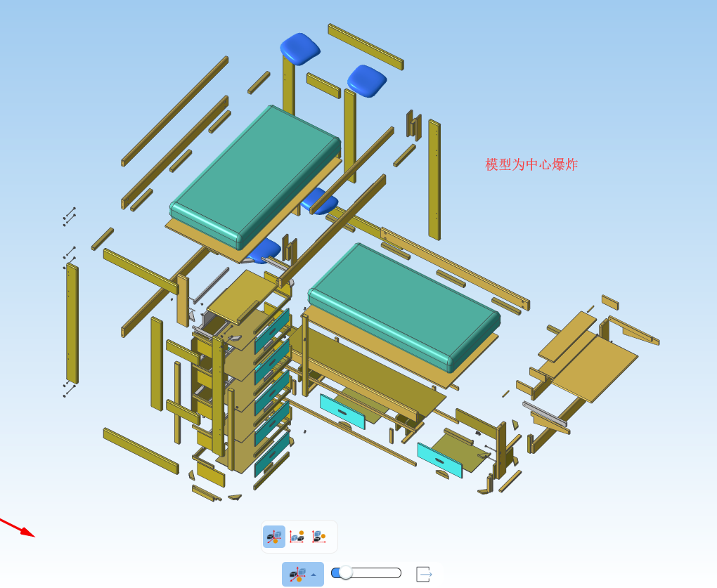Select the model-center explosion mode icon in popup
This screenshot has height=588, width=717.
pyautogui.click(x=274, y=537)
